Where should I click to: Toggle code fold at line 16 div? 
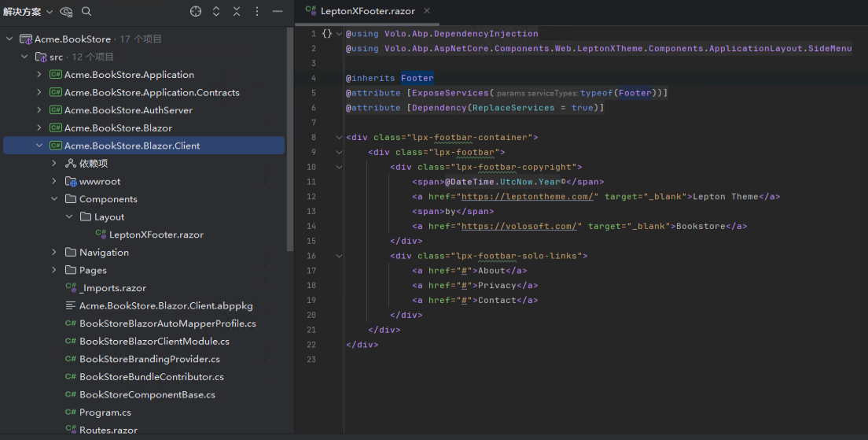coord(339,256)
